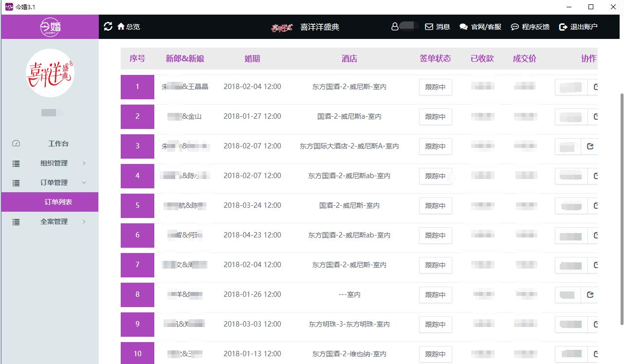Viewport: 624px width, 364px height.
Task: Click the 喜洋洋盛典 round company logo
Action: click(50, 73)
